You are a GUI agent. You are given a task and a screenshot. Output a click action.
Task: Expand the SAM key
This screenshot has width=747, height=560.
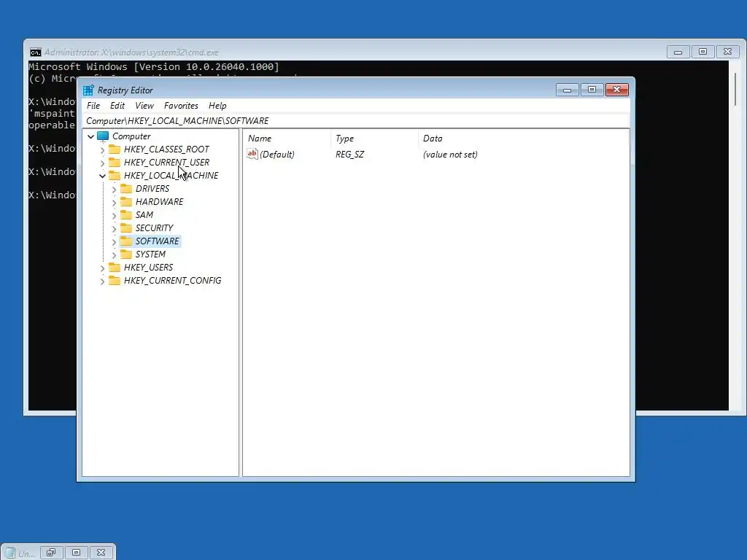point(114,215)
